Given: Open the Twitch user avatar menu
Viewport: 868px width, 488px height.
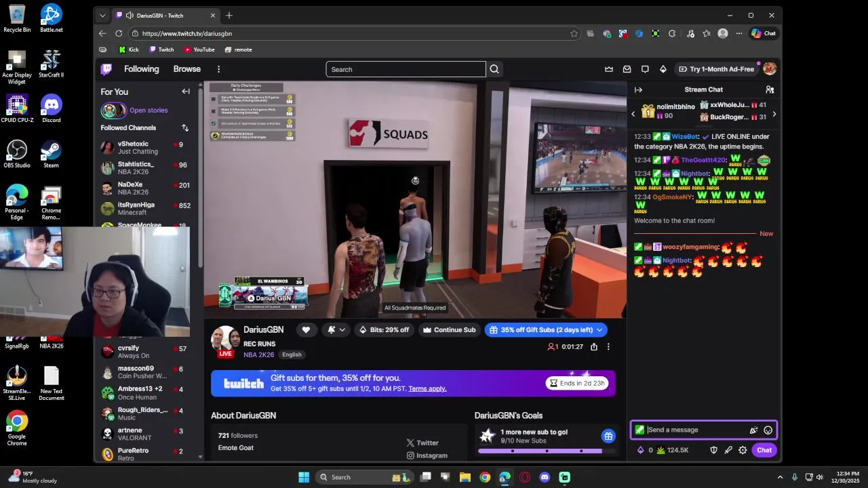Looking at the screenshot, I should pos(770,69).
